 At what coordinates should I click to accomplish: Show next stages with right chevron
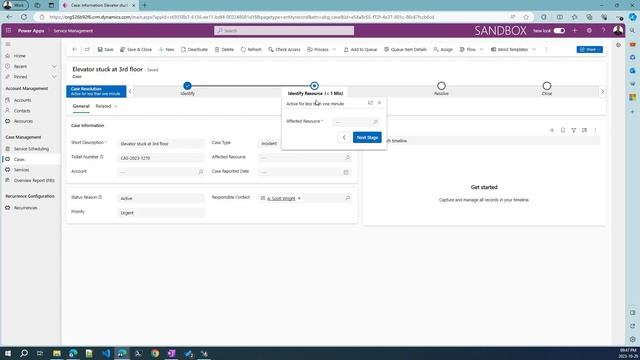tap(602, 91)
